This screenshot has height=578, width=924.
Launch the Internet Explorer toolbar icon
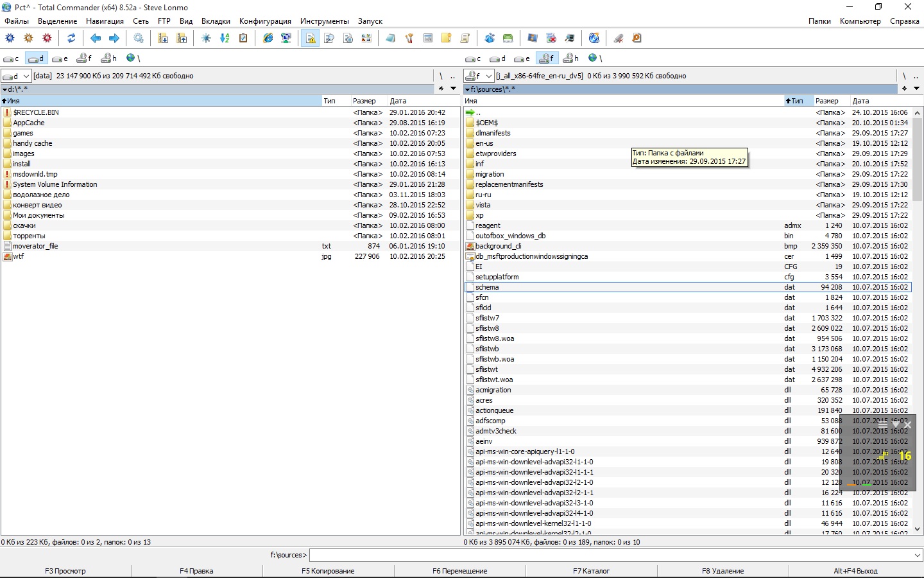point(268,39)
